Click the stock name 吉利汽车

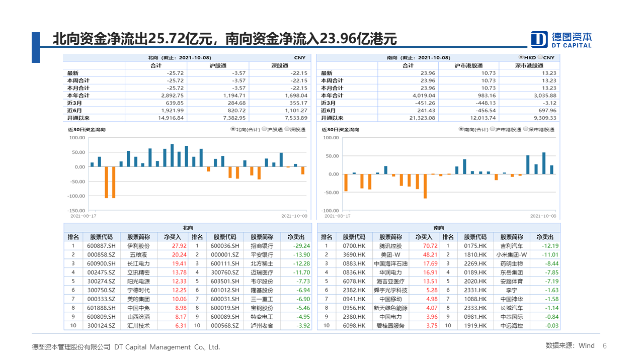(x=512, y=246)
